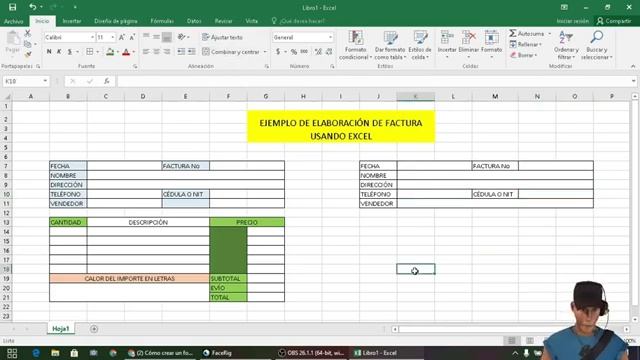Viewport: 640px width, 360px height.
Task: Apply borders to the selected cells
Action: point(90,52)
